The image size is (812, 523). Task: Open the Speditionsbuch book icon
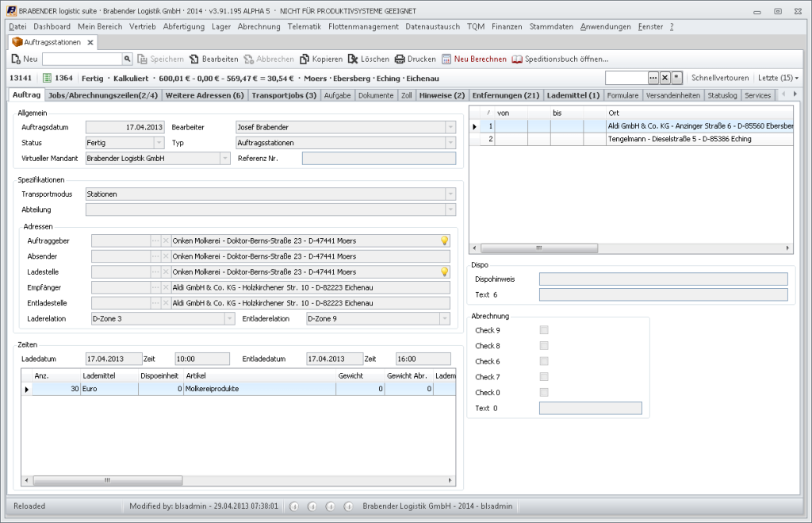pos(517,60)
